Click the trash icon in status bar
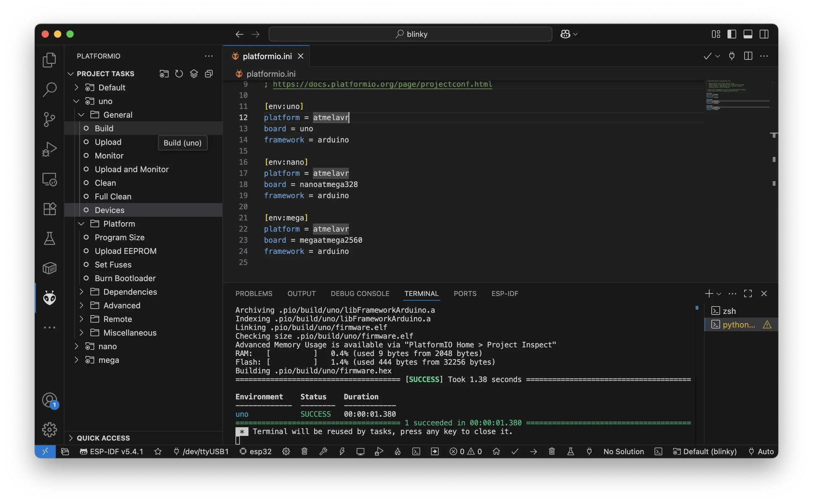This screenshot has width=813, height=504. click(304, 451)
